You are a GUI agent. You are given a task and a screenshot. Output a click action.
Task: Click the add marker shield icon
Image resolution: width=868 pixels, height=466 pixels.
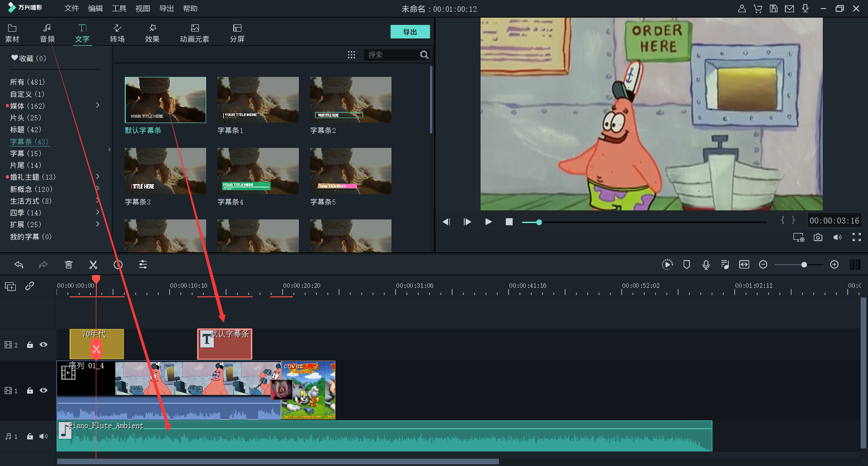(x=686, y=265)
